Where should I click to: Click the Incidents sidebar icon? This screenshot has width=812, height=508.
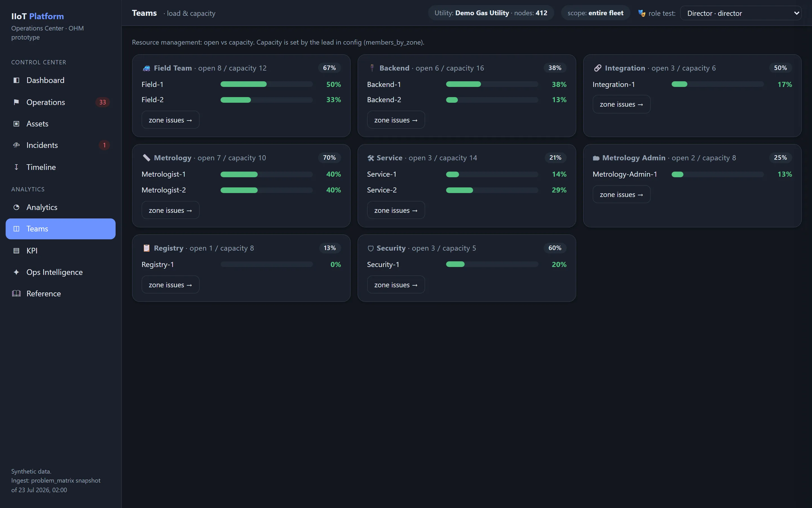tap(16, 145)
